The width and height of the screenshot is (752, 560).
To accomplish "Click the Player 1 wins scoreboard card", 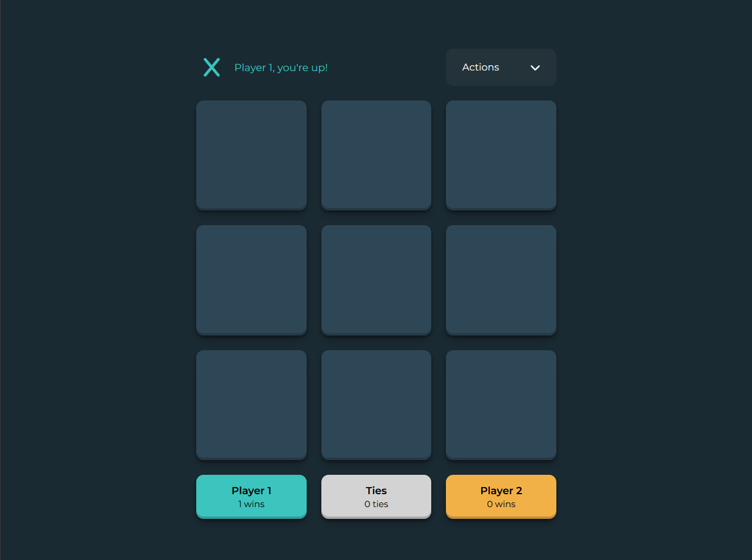I will (251, 497).
